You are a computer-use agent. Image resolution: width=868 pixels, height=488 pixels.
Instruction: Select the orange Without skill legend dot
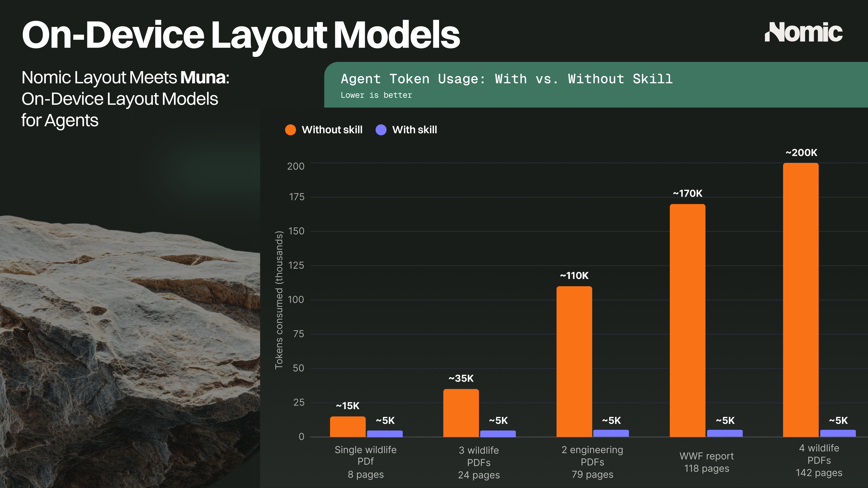[291, 130]
